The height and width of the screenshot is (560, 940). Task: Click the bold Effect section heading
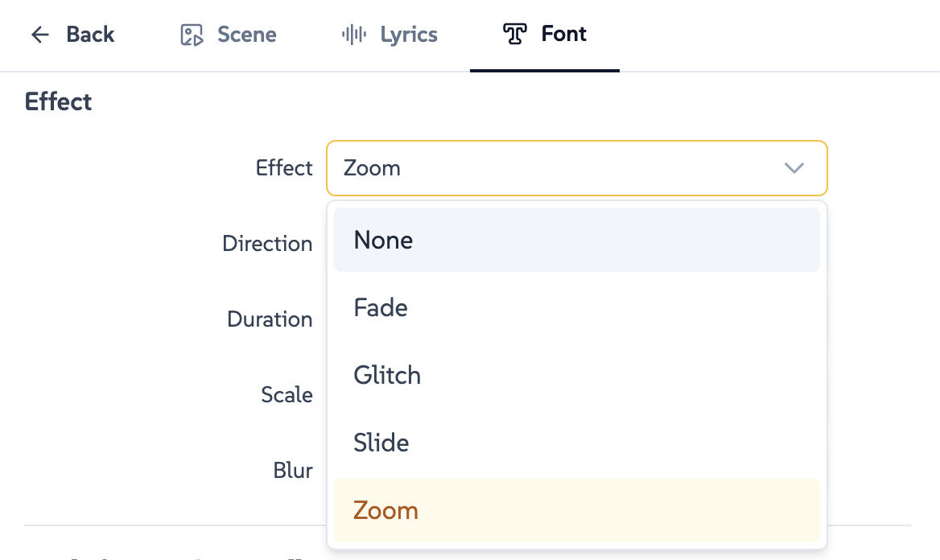(59, 102)
